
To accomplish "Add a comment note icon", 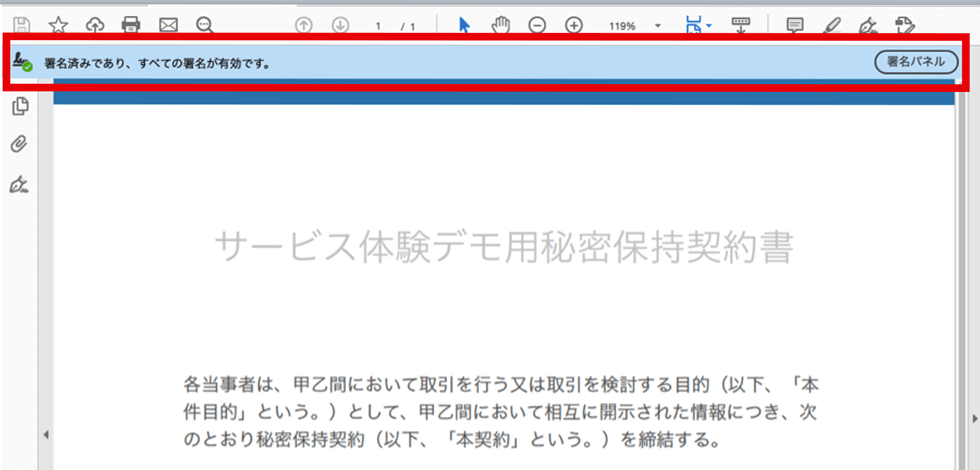I will [x=795, y=25].
